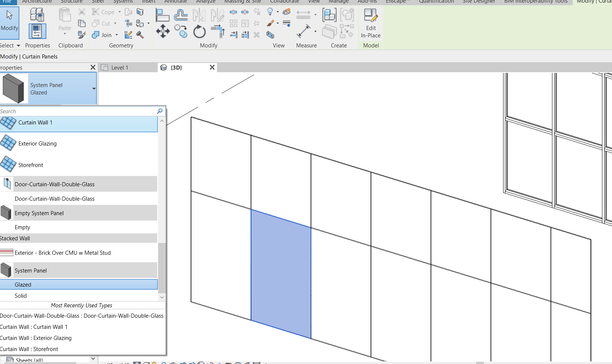Click the Search field in the Type Selector
Viewport: 612px width, 364px height.
coord(74,111)
